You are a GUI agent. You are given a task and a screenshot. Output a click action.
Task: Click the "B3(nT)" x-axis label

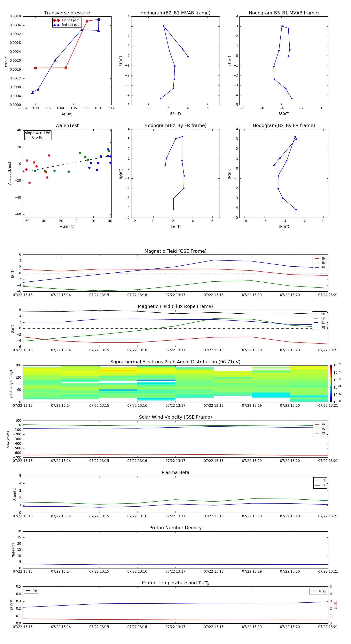[284, 114]
